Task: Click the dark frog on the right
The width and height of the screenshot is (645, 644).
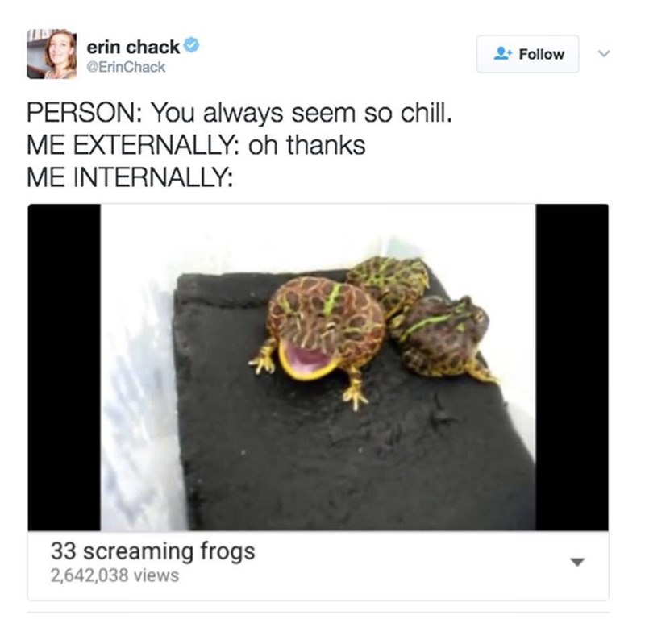Action: coord(444,335)
